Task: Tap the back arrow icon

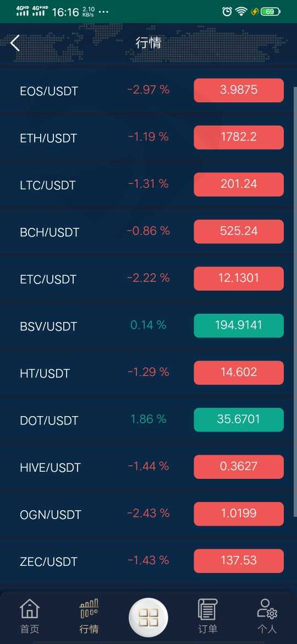Action: click(15, 43)
